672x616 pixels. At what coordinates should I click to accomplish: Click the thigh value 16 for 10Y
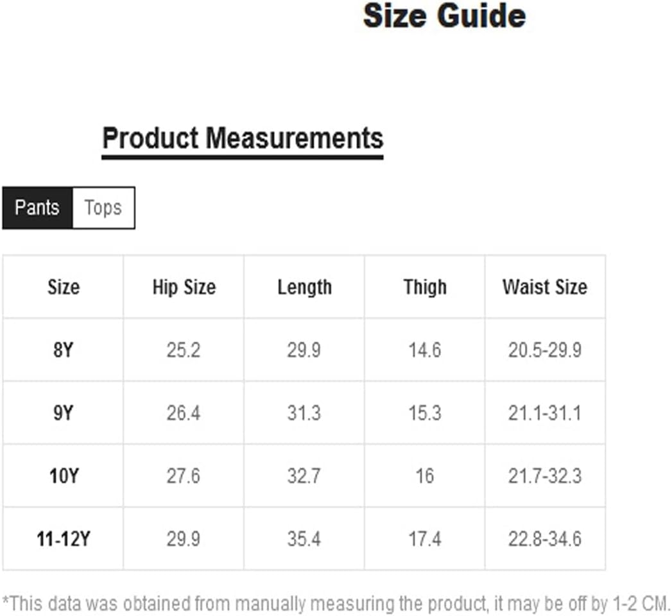(x=425, y=476)
